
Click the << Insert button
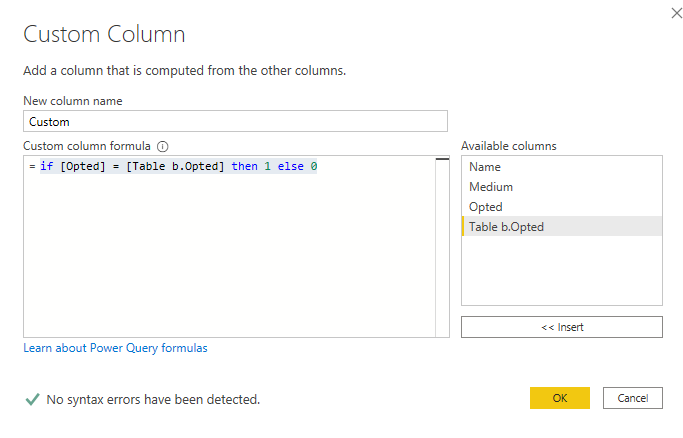[562, 327]
